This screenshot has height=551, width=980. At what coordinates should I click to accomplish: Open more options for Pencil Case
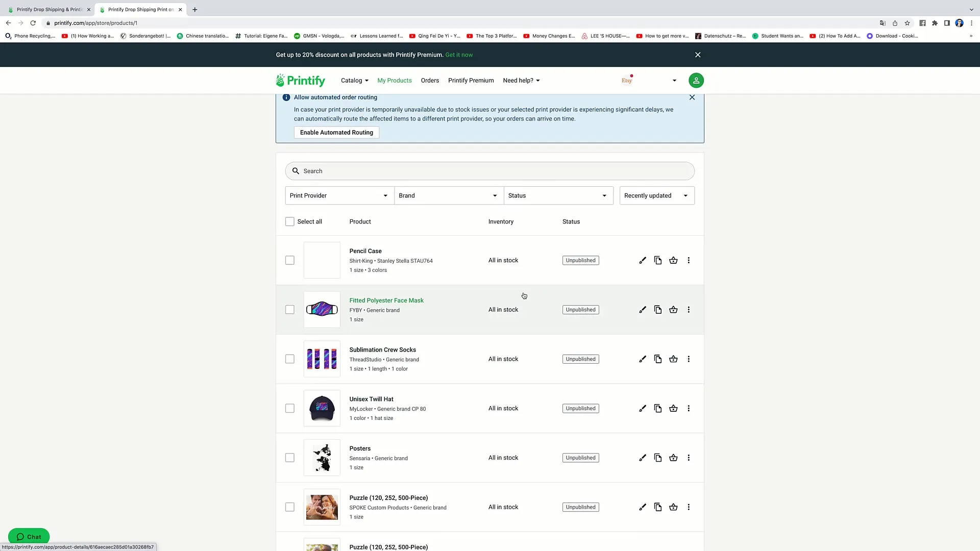[x=689, y=260]
